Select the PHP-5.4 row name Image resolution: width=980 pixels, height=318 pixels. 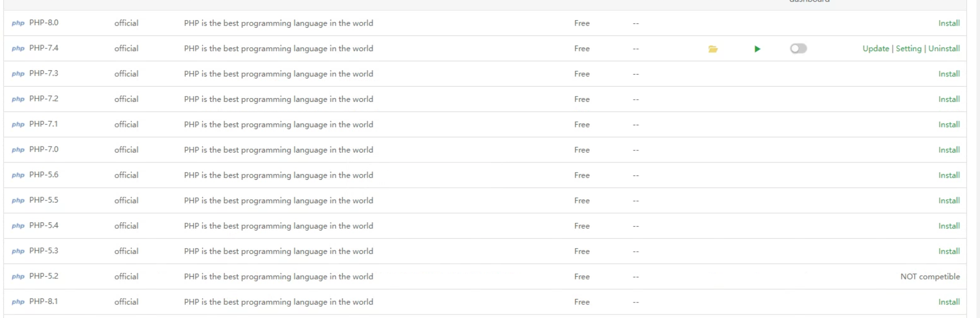point(44,226)
